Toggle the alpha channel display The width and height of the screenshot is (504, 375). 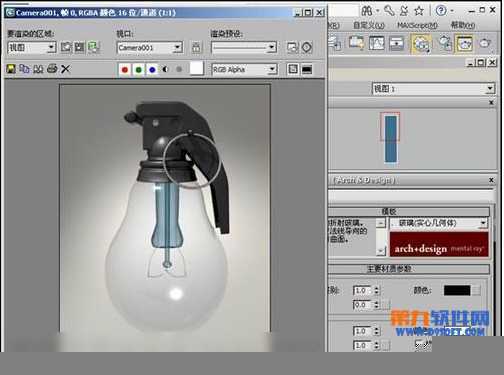point(165,69)
